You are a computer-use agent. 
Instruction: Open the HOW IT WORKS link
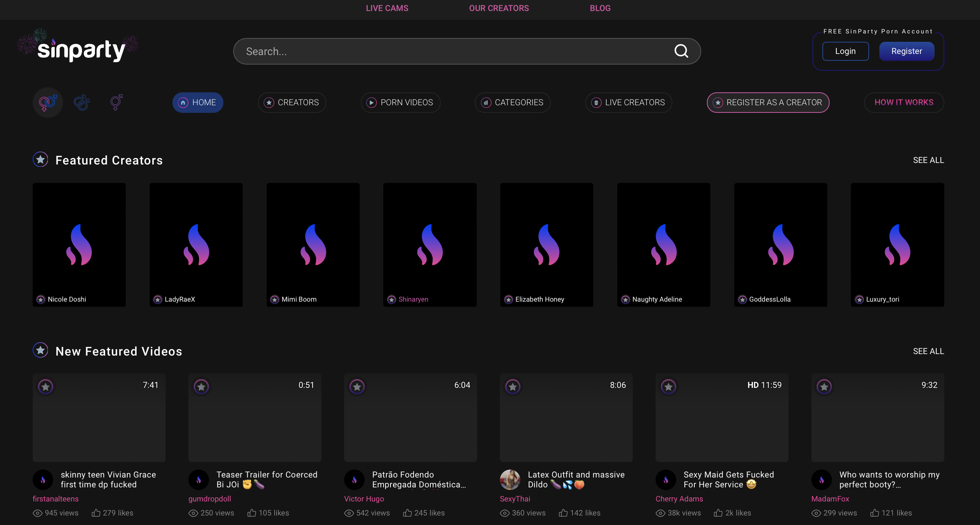[904, 102]
